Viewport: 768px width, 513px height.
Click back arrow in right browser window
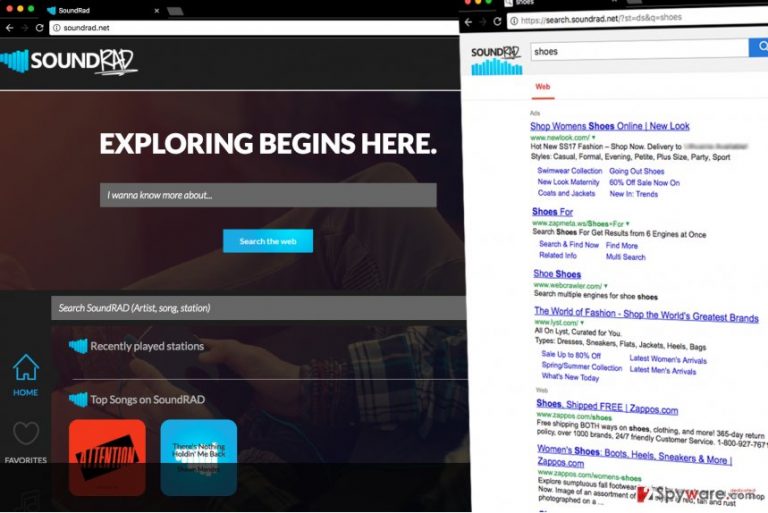point(468,22)
